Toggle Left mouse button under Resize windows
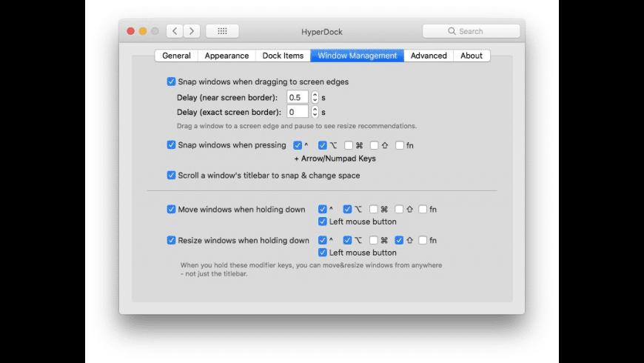644x363 pixels. click(x=323, y=253)
